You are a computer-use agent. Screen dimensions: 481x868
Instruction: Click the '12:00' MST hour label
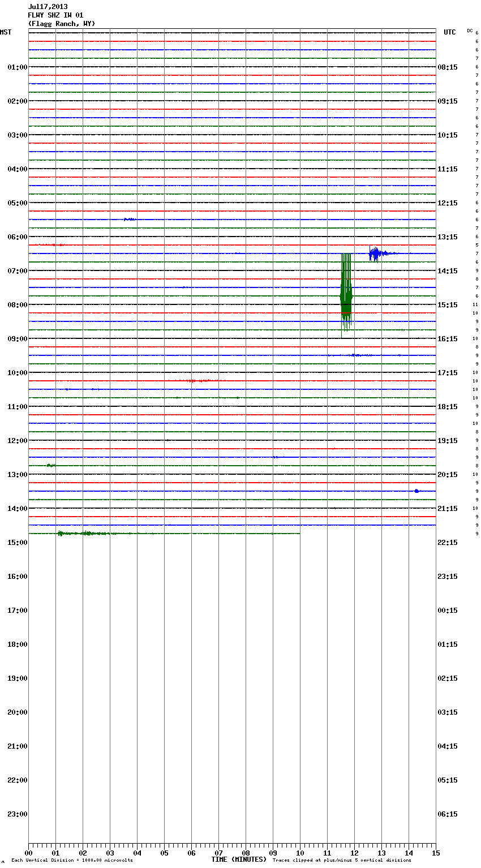point(18,441)
